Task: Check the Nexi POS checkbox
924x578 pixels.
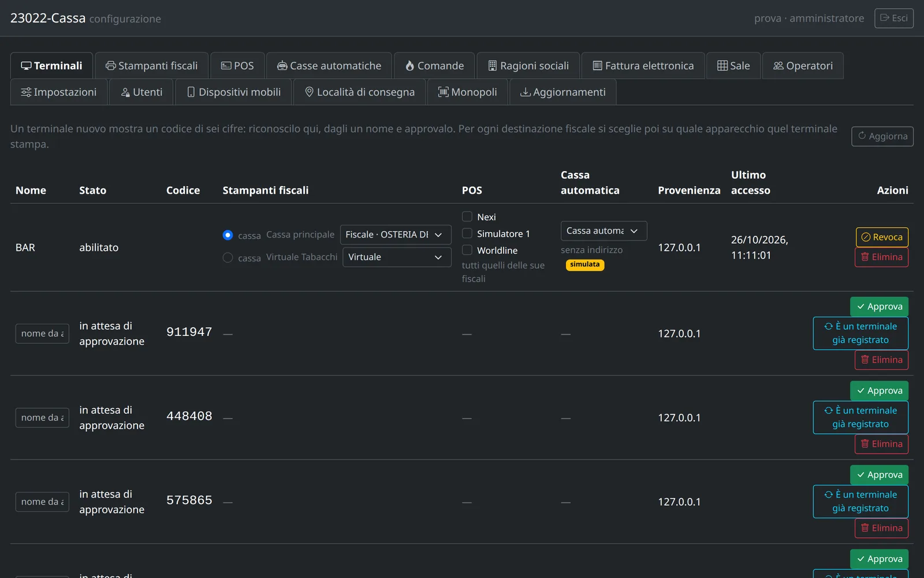Action: coord(467,217)
